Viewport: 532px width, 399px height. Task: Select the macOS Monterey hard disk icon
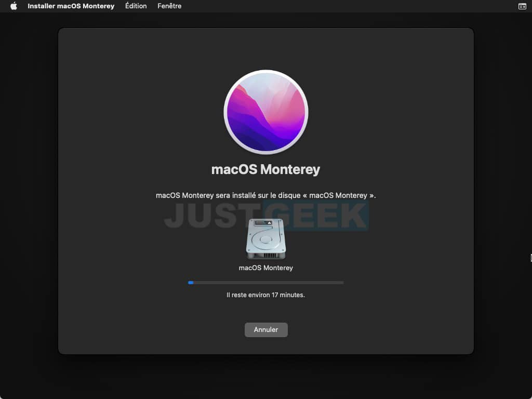point(265,239)
